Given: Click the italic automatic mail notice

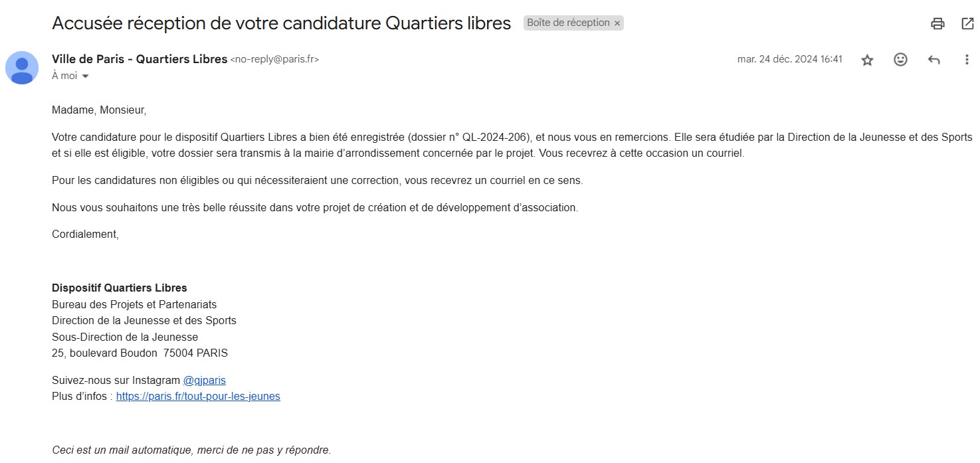Looking at the screenshot, I should tap(191, 450).
